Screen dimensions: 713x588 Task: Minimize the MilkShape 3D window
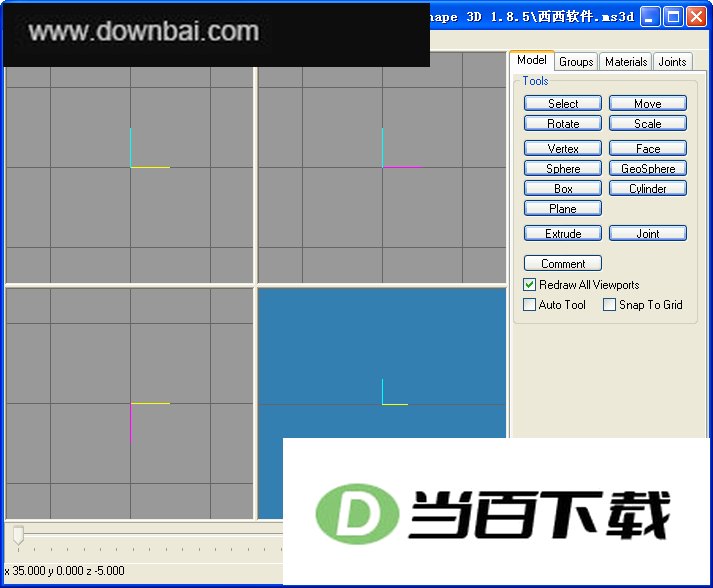pos(649,17)
